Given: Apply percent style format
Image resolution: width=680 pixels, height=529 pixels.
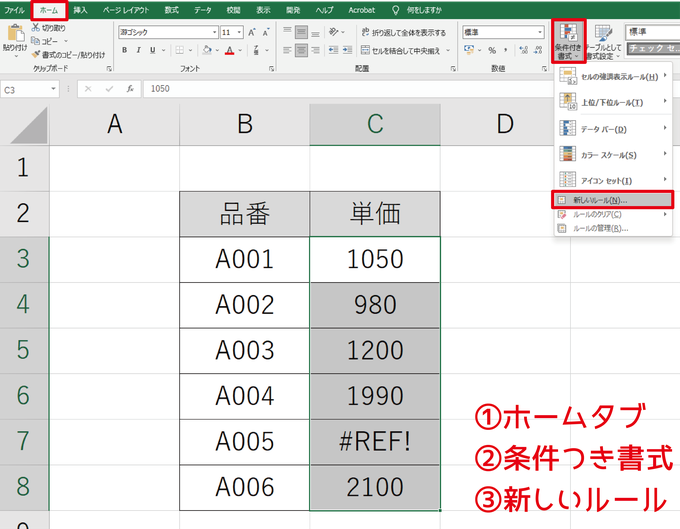Looking at the screenshot, I should (492, 50).
